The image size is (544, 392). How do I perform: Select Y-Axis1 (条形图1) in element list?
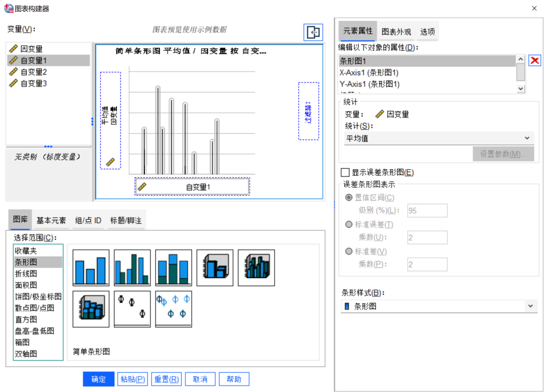[x=427, y=84]
